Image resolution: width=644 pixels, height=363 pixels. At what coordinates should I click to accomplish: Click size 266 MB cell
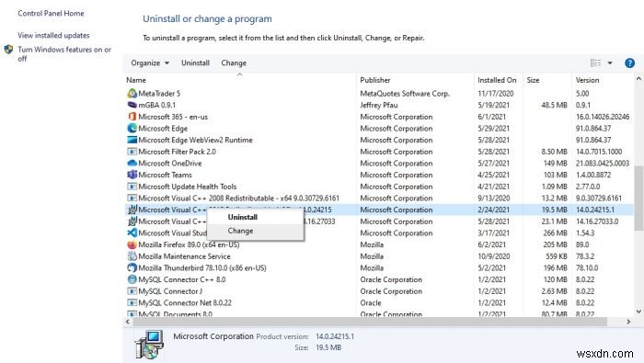(x=555, y=233)
